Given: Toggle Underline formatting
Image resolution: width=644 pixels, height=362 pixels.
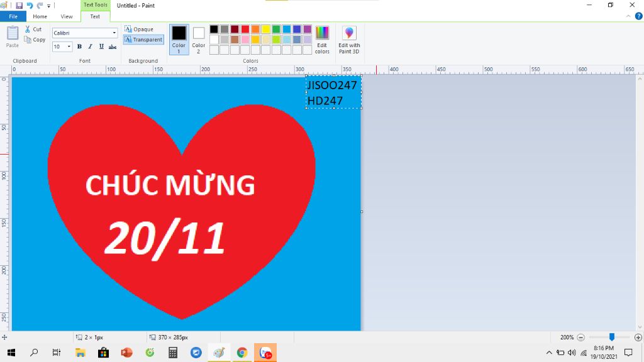Looking at the screenshot, I should pos(101,47).
